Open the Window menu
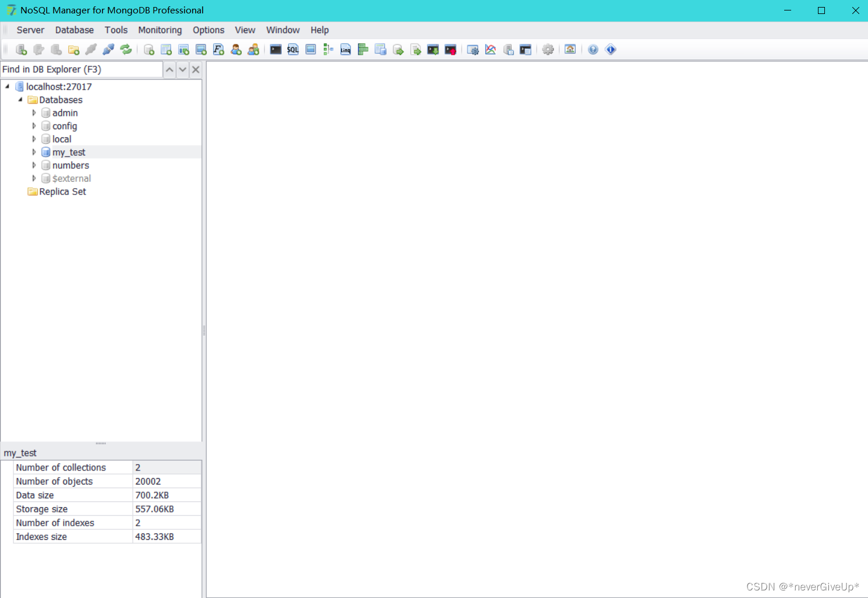This screenshot has width=868, height=598. point(283,30)
